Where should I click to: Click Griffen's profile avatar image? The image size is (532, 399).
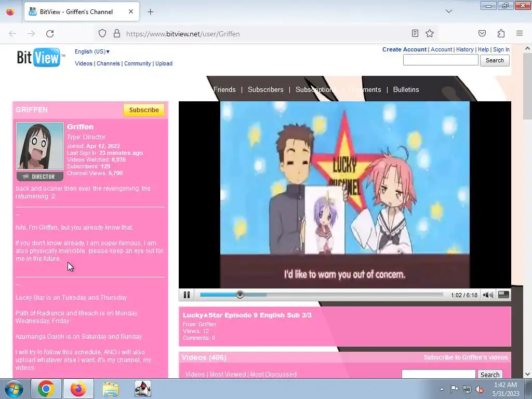coord(40,146)
